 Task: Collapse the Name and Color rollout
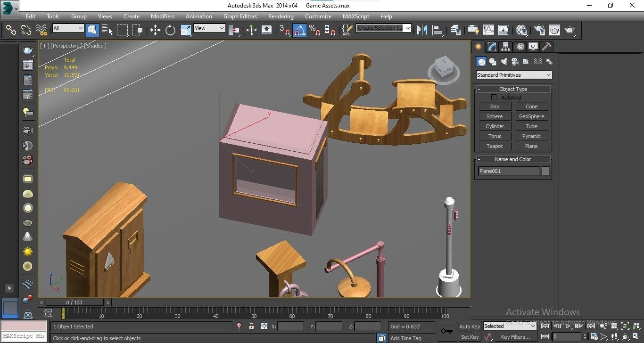coord(513,159)
